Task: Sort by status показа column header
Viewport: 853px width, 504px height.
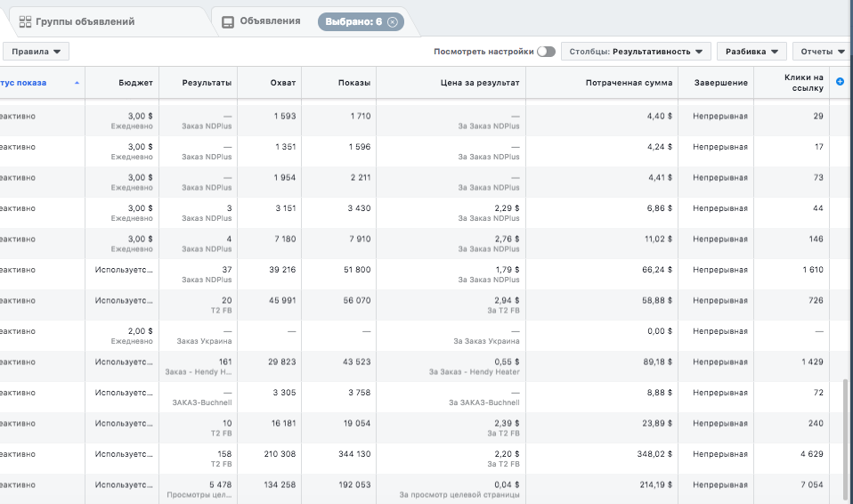Action: (x=23, y=83)
